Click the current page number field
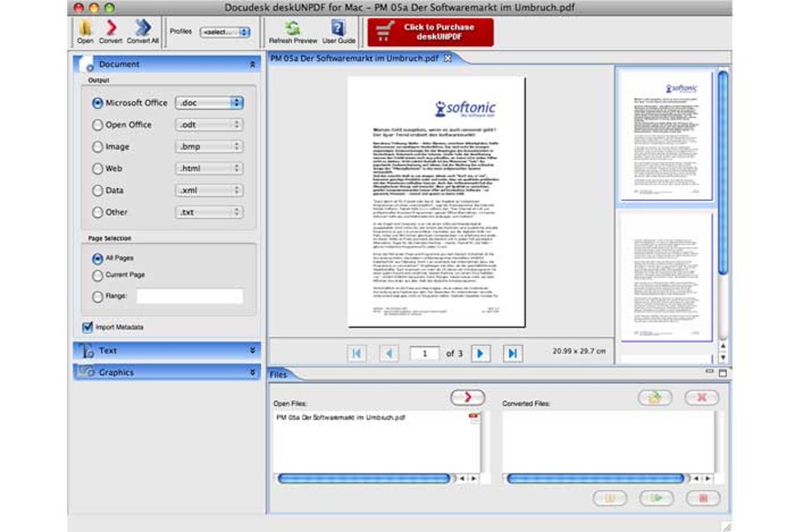Screen dimensions: 795x532 click(424, 353)
